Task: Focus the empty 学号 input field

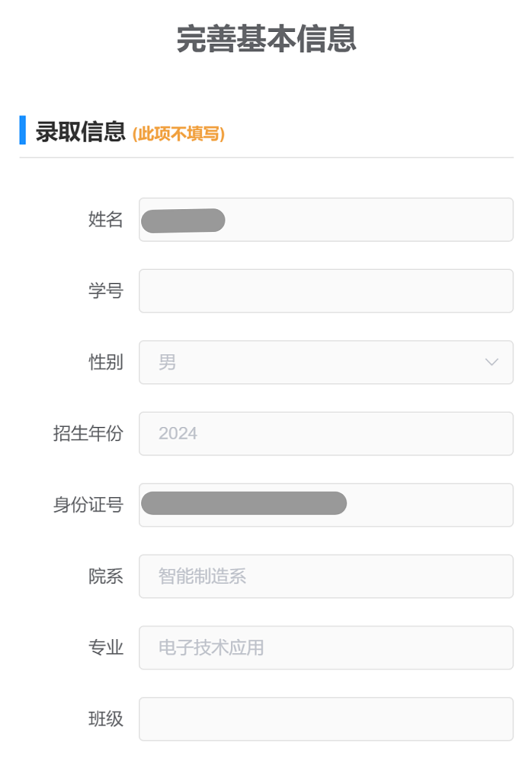Action: (326, 291)
